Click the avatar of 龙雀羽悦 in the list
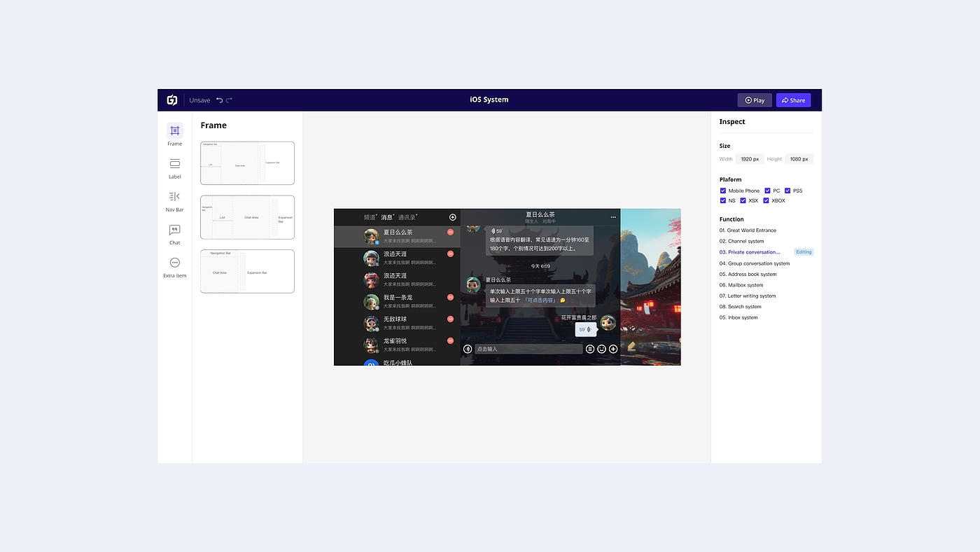 371,345
